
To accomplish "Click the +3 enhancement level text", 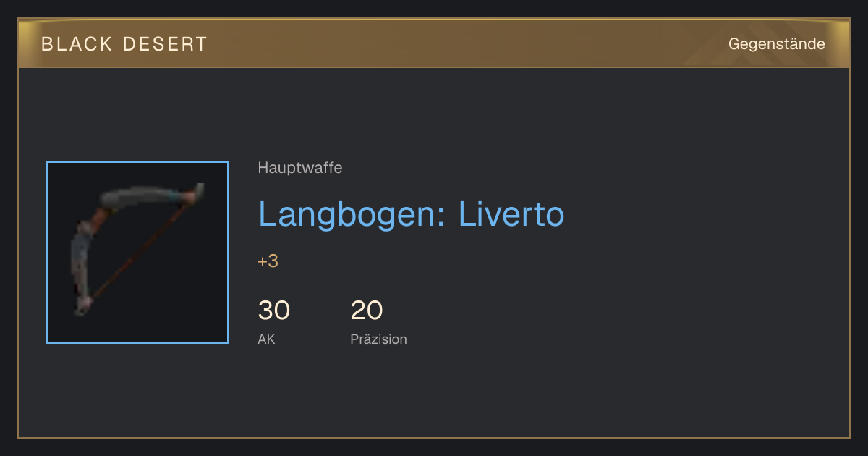I will (x=268, y=261).
